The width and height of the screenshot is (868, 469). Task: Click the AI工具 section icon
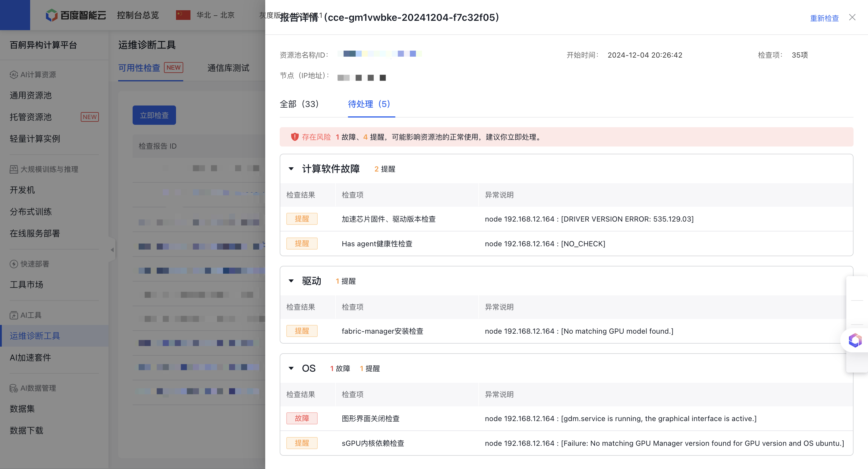tap(14, 315)
